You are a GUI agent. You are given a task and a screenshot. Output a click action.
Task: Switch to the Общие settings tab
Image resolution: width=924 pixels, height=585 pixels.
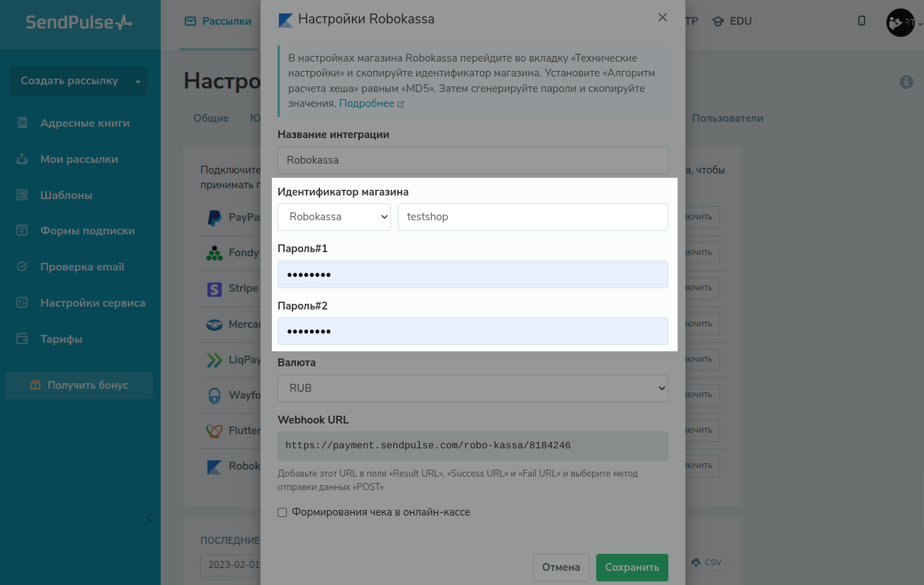point(211,118)
